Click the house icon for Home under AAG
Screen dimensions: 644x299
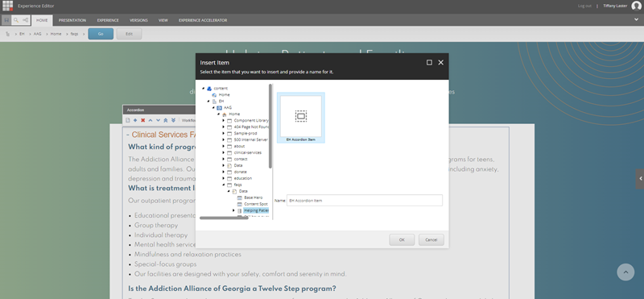click(225, 114)
